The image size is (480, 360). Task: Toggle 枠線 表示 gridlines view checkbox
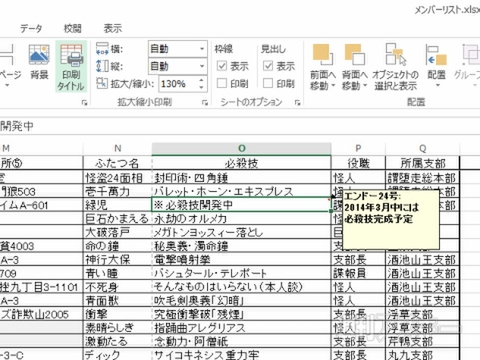(x=222, y=66)
